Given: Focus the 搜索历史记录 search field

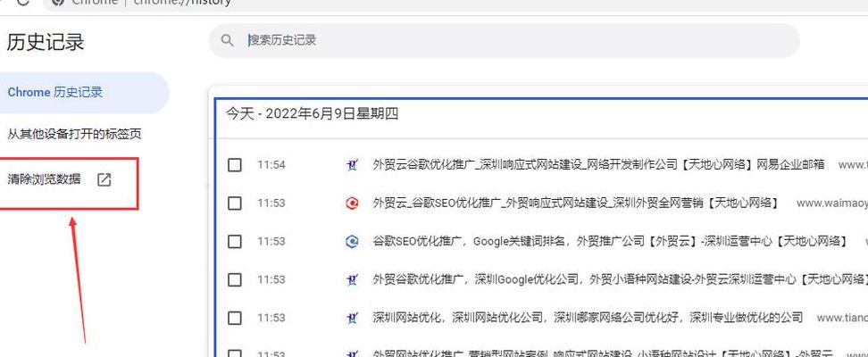Looking at the screenshot, I should (504, 40).
